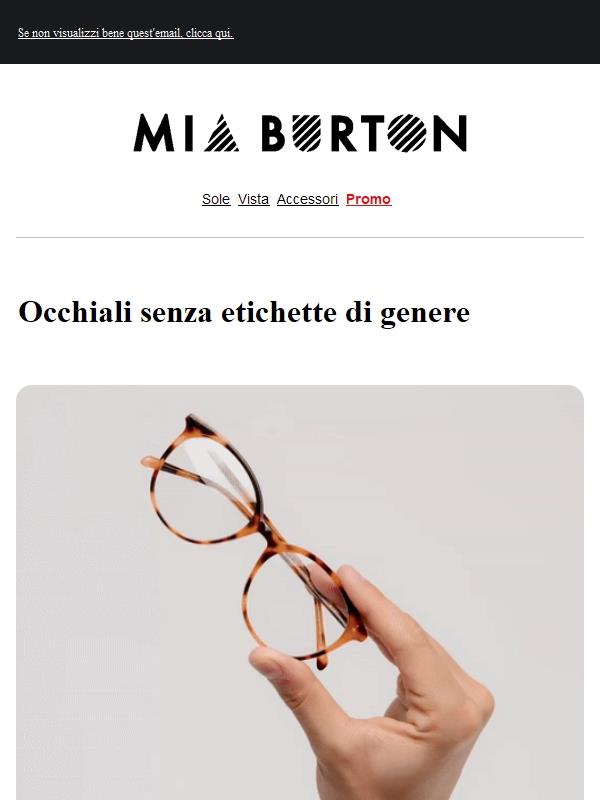
Task: Open the Accessori navigation link
Action: point(308,199)
